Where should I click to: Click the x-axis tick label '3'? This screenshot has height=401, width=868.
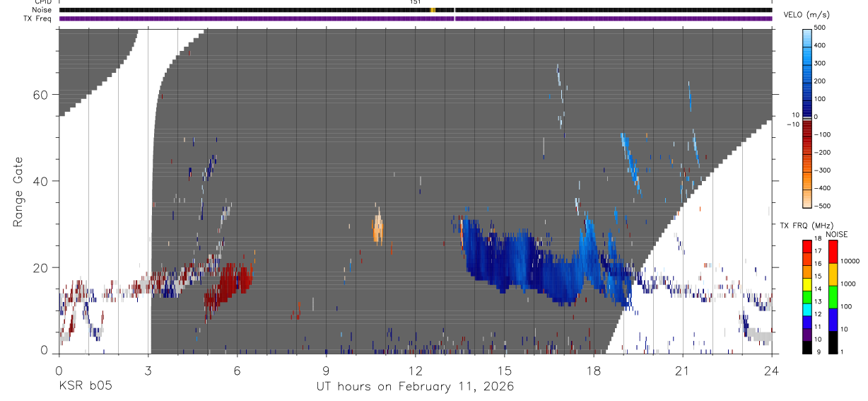point(148,370)
